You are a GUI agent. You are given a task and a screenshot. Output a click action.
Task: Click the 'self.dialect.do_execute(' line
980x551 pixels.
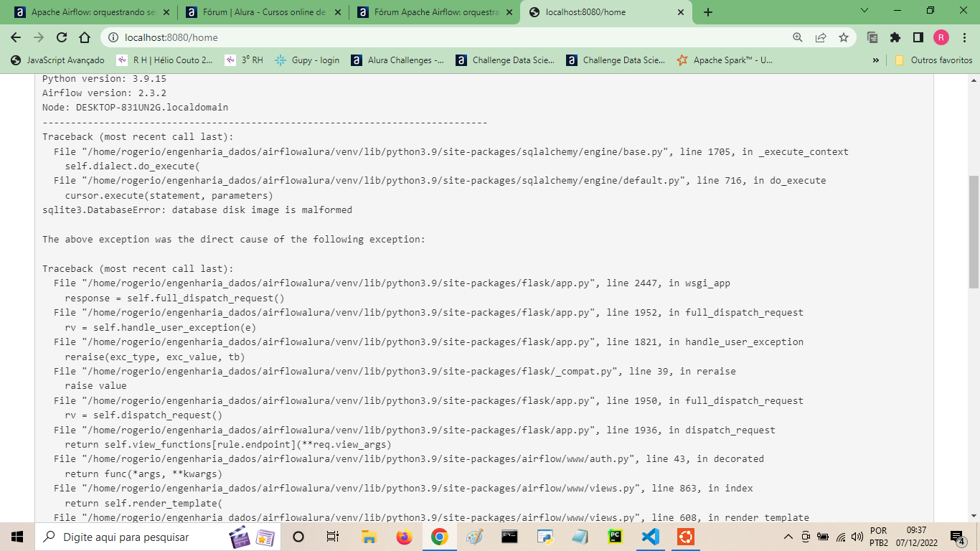pyautogui.click(x=132, y=166)
